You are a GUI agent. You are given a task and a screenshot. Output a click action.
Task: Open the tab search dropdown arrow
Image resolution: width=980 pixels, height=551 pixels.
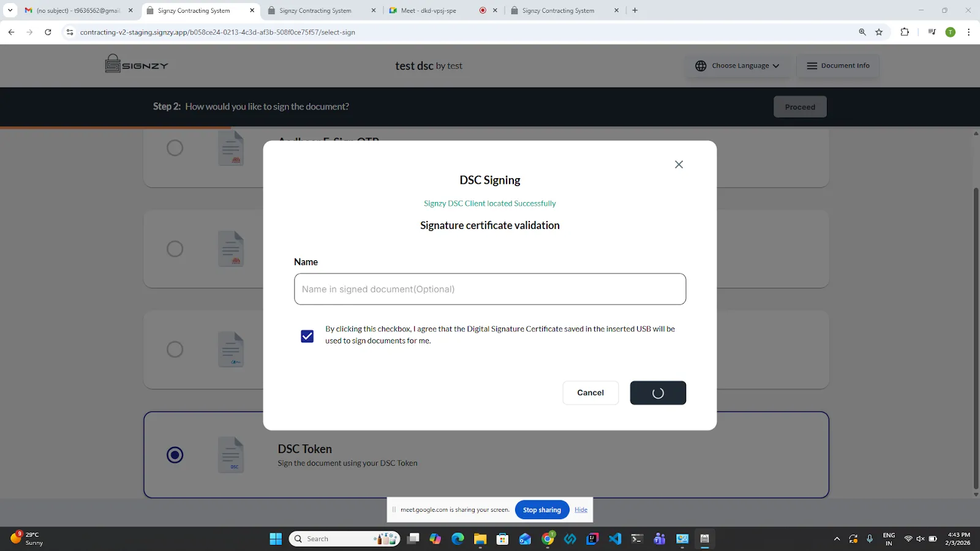tap(10, 10)
